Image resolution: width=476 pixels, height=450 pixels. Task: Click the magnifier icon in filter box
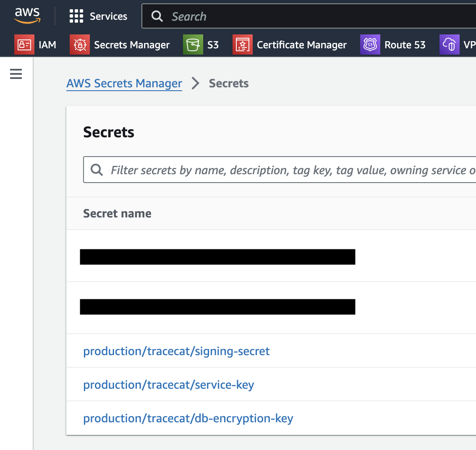(x=97, y=170)
